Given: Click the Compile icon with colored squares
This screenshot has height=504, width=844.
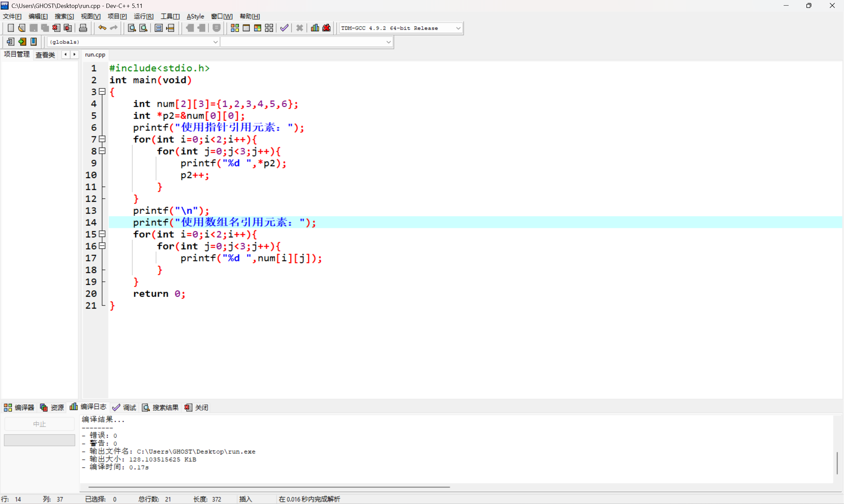Looking at the screenshot, I should [x=235, y=28].
